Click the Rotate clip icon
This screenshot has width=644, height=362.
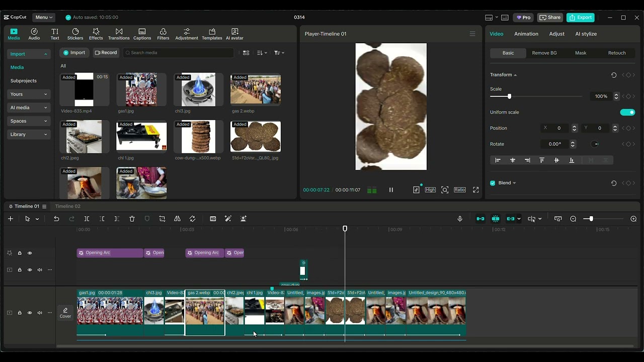point(192,219)
